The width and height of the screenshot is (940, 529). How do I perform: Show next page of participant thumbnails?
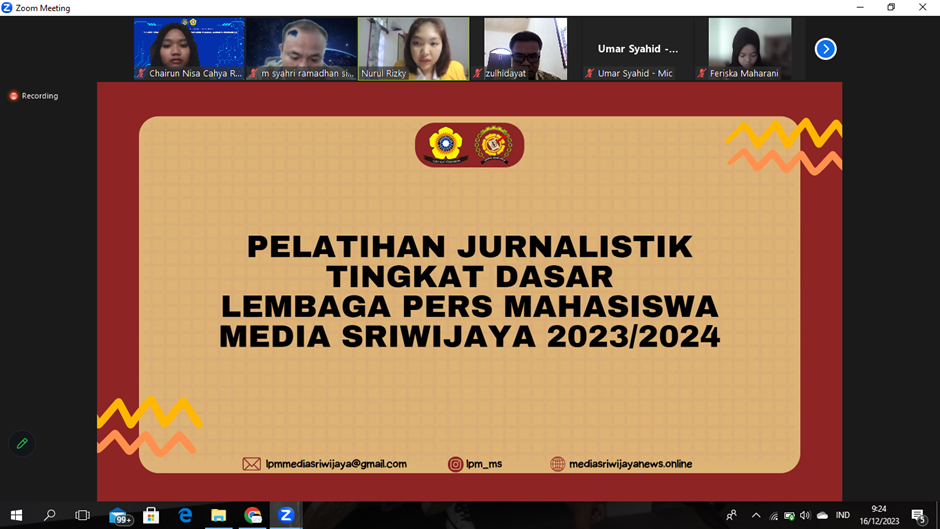825,49
